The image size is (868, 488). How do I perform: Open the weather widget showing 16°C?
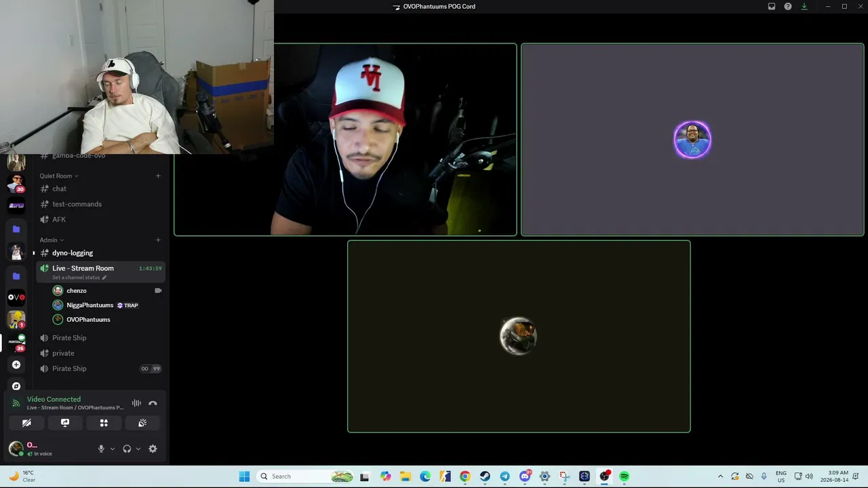(x=21, y=476)
